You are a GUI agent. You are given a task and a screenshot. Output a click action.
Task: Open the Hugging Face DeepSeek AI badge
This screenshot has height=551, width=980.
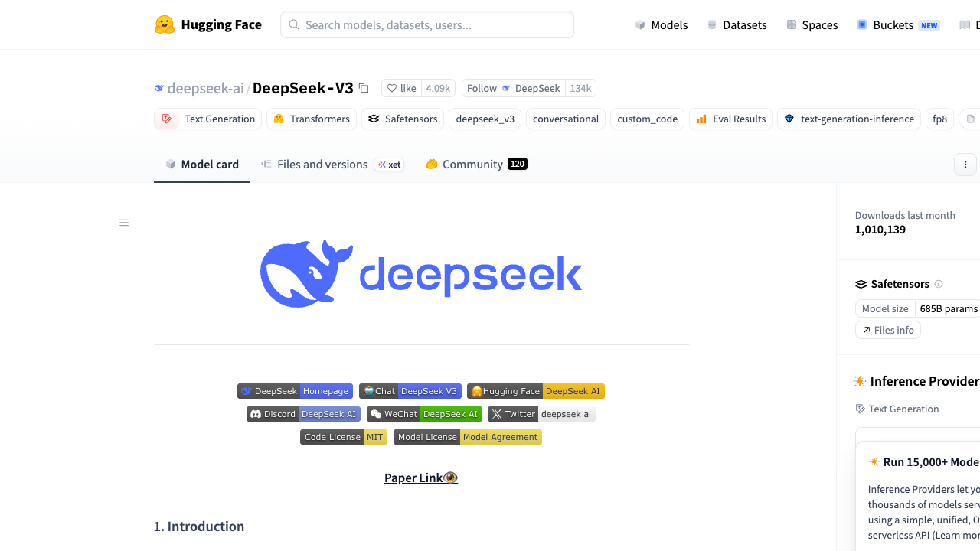536,391
